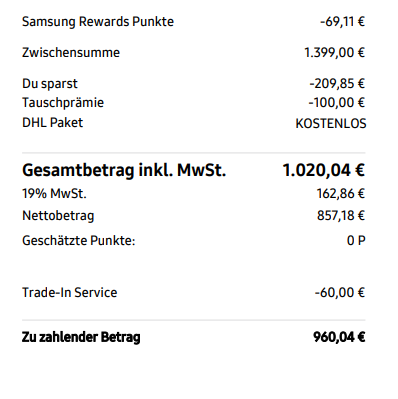Select the 1.399,00 € subtotal value

pos(334,53)
